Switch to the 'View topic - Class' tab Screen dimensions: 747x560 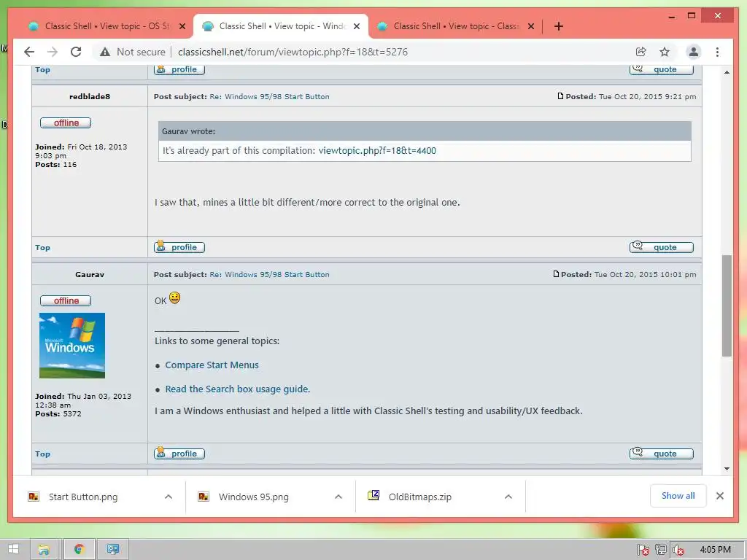pos(455,26)
